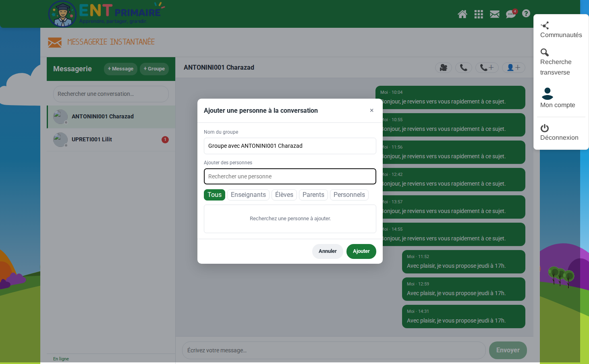Open chat notifications icon with badge
This screenshot has height=364, width=589.
[x=511, y=14]
